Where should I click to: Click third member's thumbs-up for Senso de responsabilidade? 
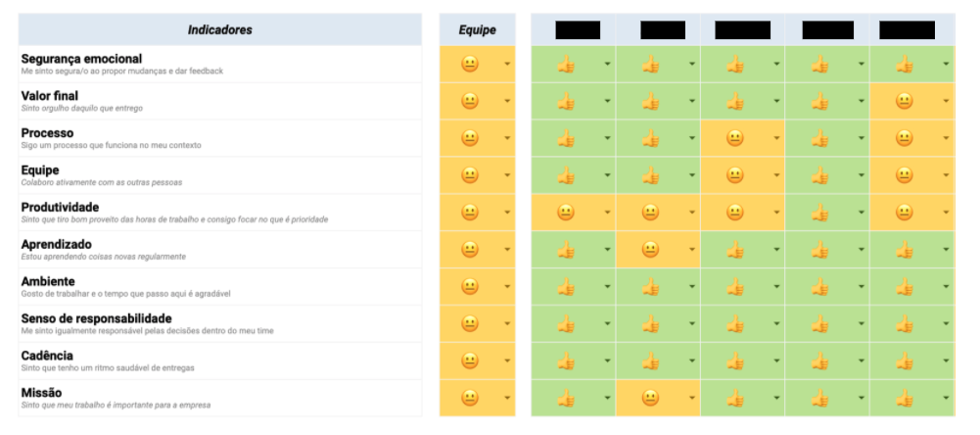pos(735,323)
